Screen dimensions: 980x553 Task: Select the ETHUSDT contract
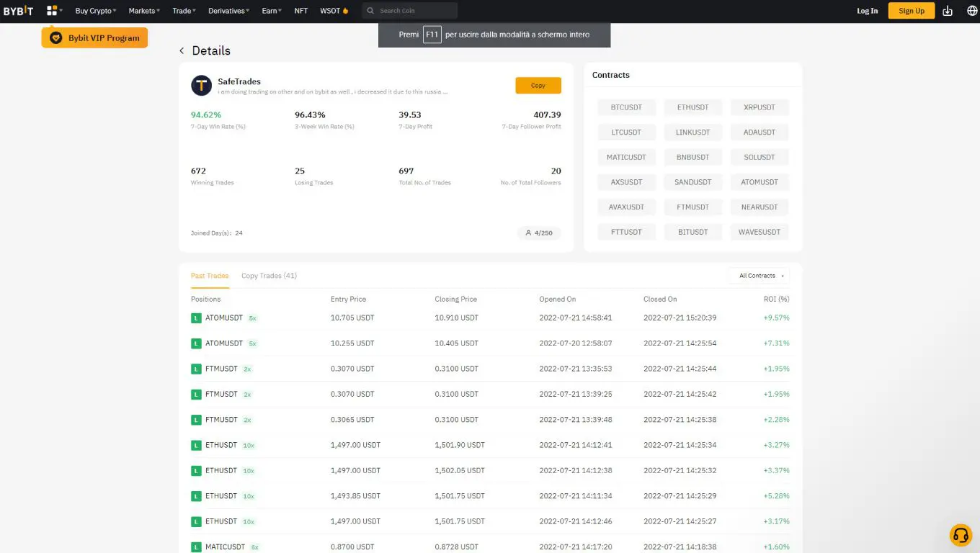point(692,107)
